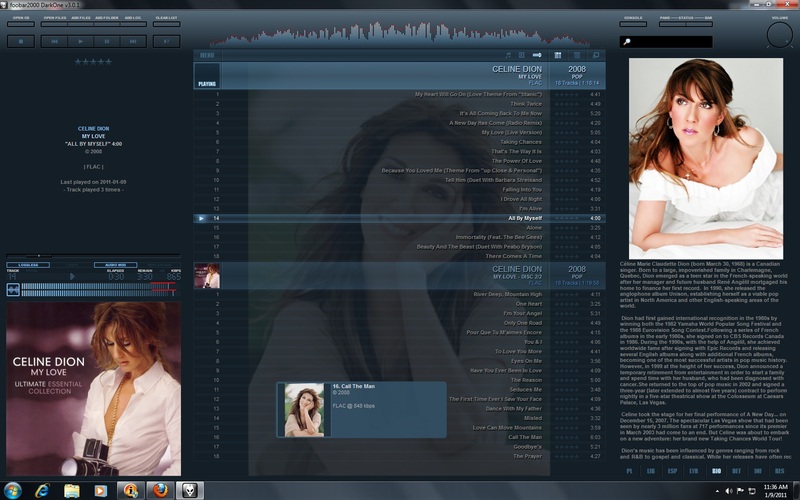Skip to the next track

[x=133, y=41]
